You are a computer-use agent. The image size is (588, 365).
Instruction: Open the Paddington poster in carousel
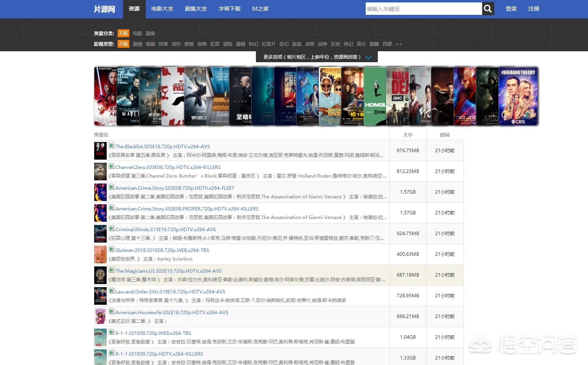[x=353, y=96]
